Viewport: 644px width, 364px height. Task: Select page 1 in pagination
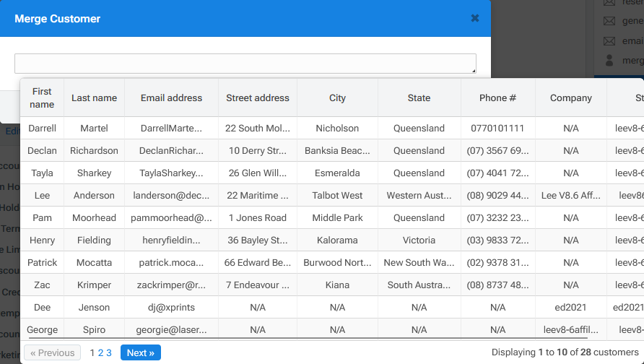pyautogui.click(x=92, y=352)
